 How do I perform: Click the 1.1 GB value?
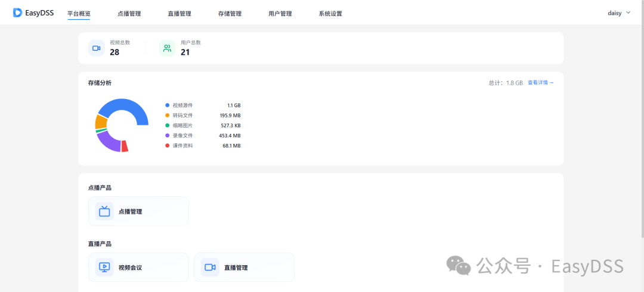click(234, 105)
